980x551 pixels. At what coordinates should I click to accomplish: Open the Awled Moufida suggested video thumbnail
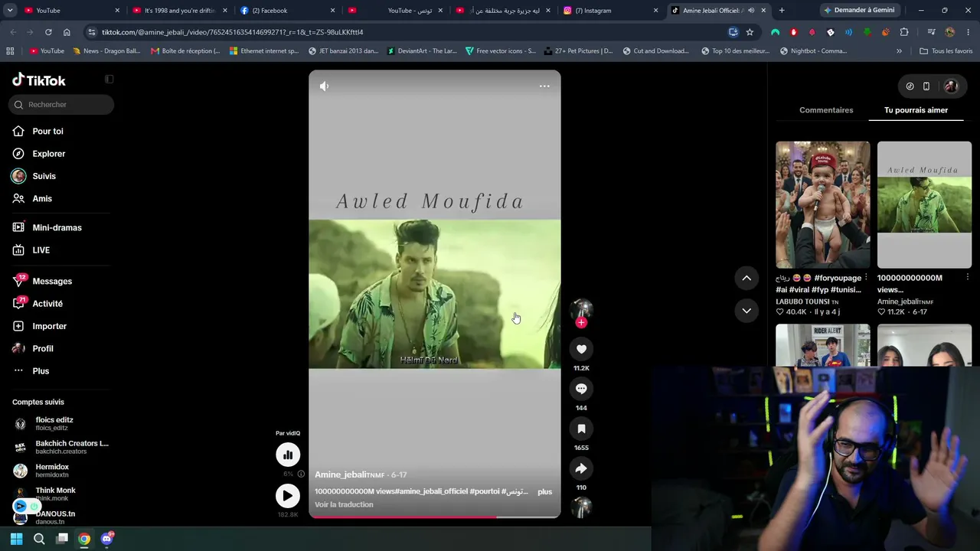[x=924, y=204]
